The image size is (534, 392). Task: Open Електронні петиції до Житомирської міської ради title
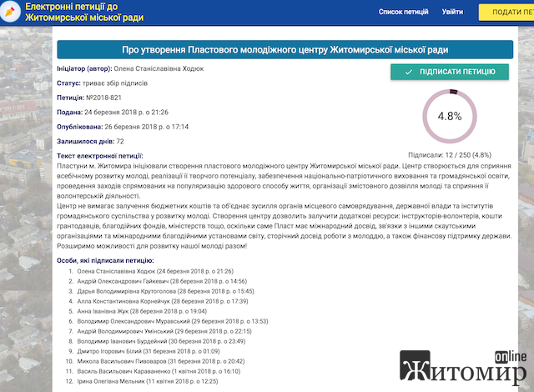(84, 12)
